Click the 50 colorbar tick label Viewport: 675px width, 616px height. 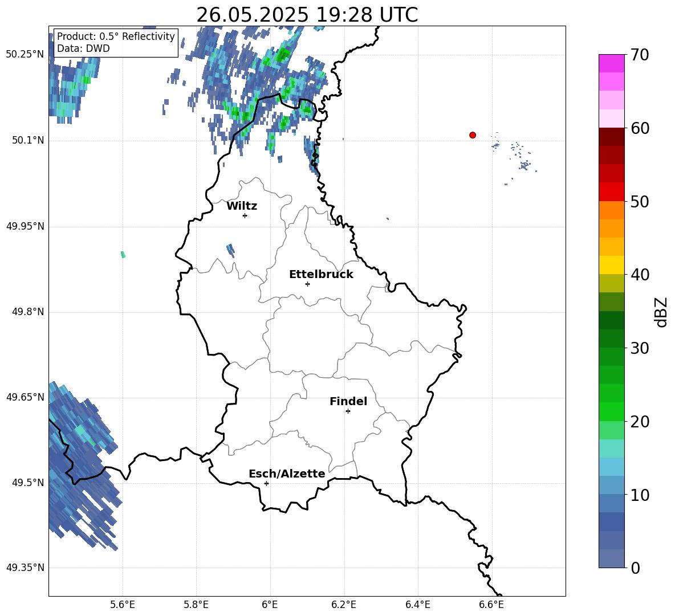640,201
